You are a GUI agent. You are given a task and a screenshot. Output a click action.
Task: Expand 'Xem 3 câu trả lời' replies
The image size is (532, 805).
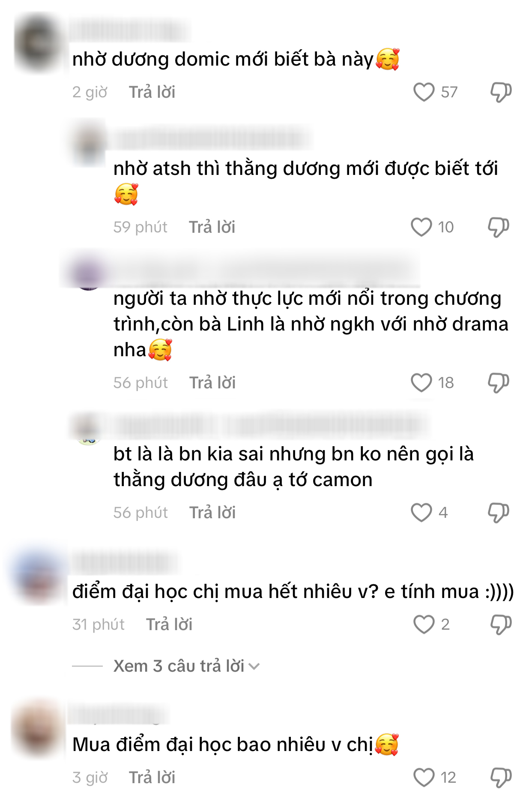(x=179, y=666)
